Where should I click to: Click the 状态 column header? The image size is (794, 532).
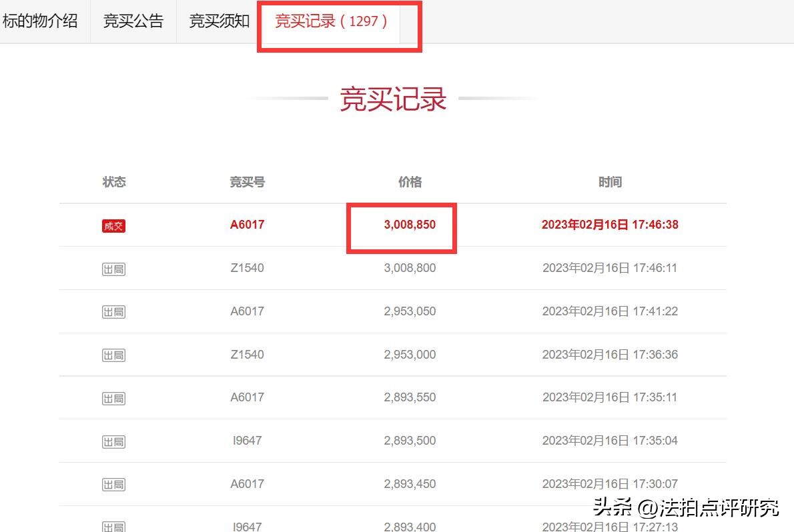point(113,181)
